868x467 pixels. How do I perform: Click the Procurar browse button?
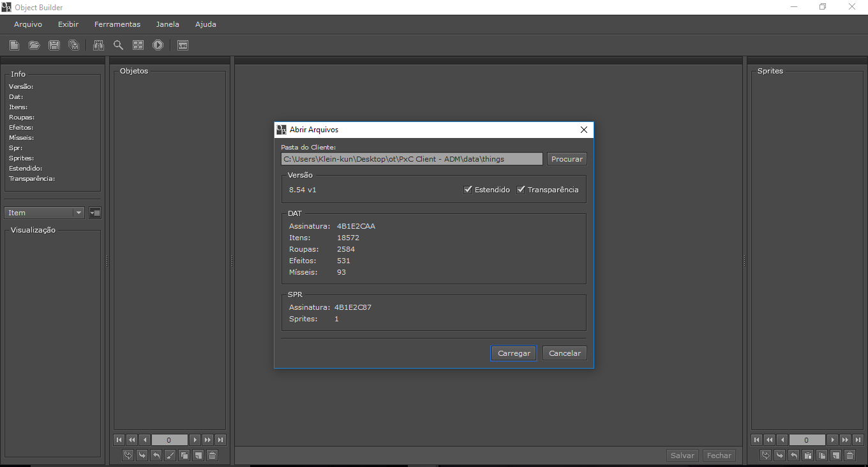tap(567, 159)
